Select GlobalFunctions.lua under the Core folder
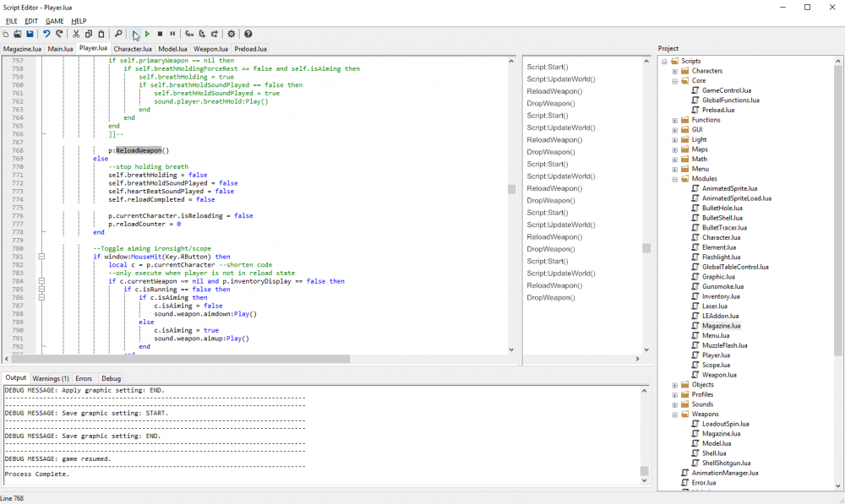Screen dimensions: 845x504 [730, 100]
